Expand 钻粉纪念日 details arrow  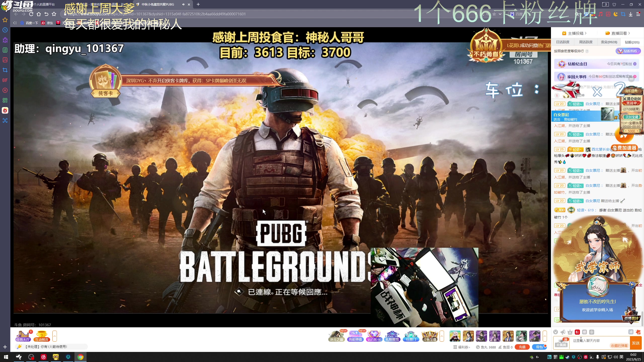(635, 64)
